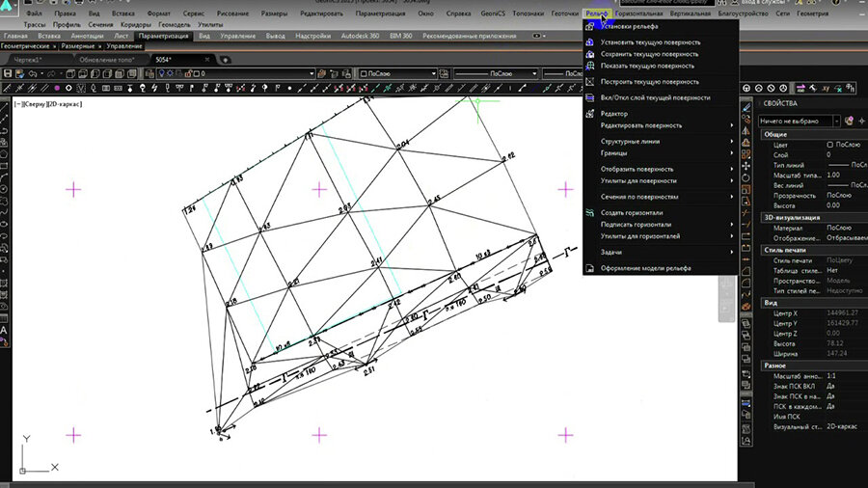The width and height of the screenshot is (868, 488).
Task: Click the Quick Select icon in Properties panel
Action: point(849,122)
